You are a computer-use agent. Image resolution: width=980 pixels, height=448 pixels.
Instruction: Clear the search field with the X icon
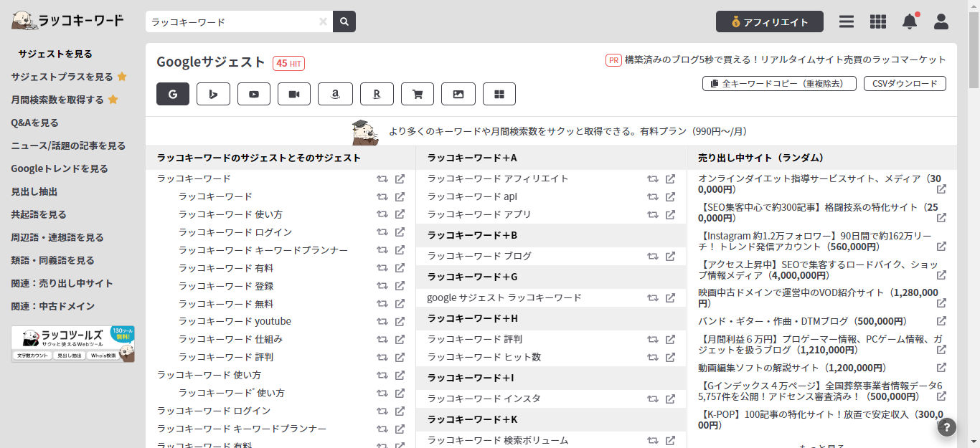pos(323,22)
